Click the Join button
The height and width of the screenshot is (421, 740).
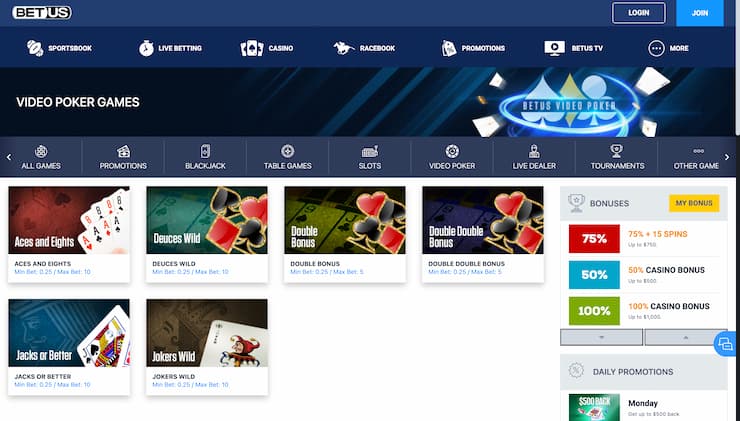[x=700, y=13]
